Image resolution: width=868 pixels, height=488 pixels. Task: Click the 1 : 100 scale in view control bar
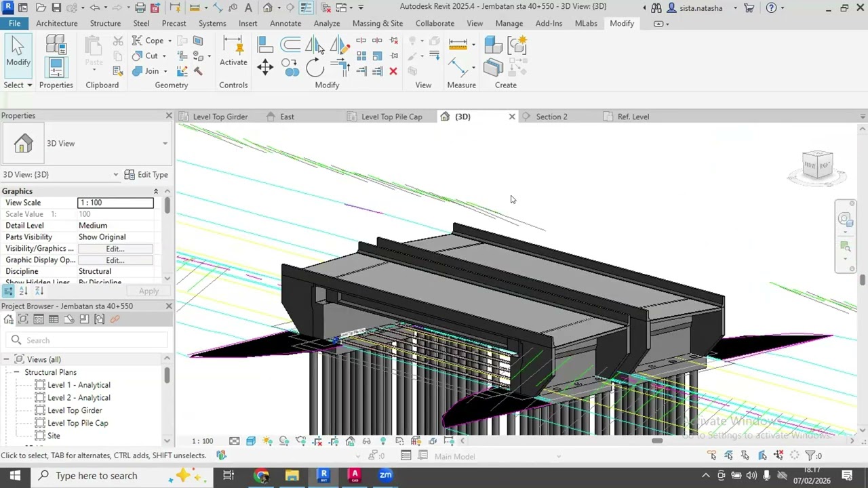(x=202, y=441)
